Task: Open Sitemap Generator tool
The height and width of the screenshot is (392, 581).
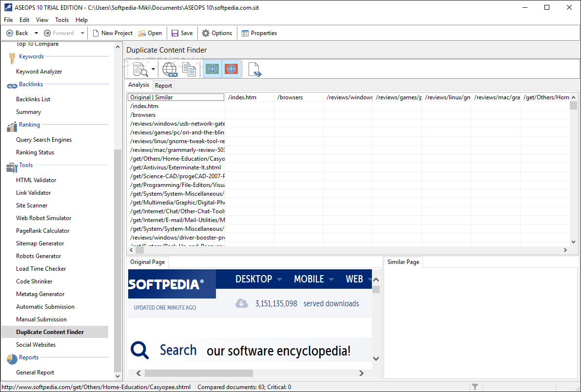Action: pos(40,243)
